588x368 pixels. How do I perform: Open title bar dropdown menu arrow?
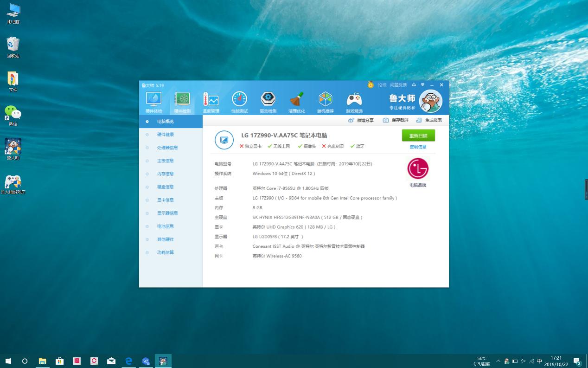422,85
